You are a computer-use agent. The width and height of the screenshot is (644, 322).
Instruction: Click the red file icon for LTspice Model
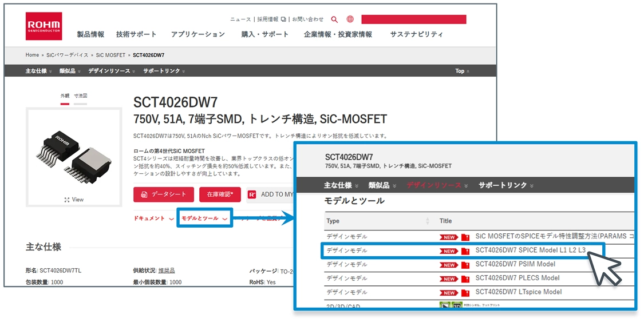[x=465, y=292]
